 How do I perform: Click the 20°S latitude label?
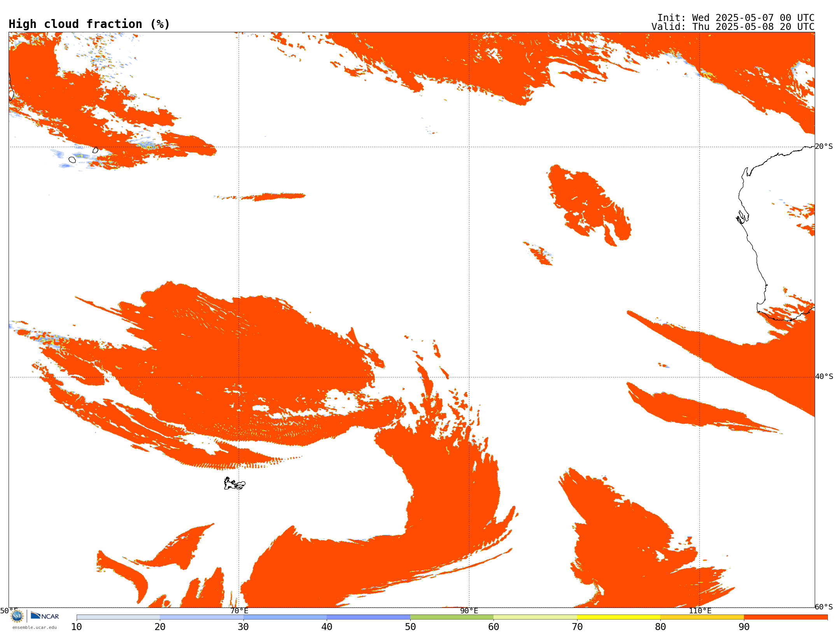point(824,147)
